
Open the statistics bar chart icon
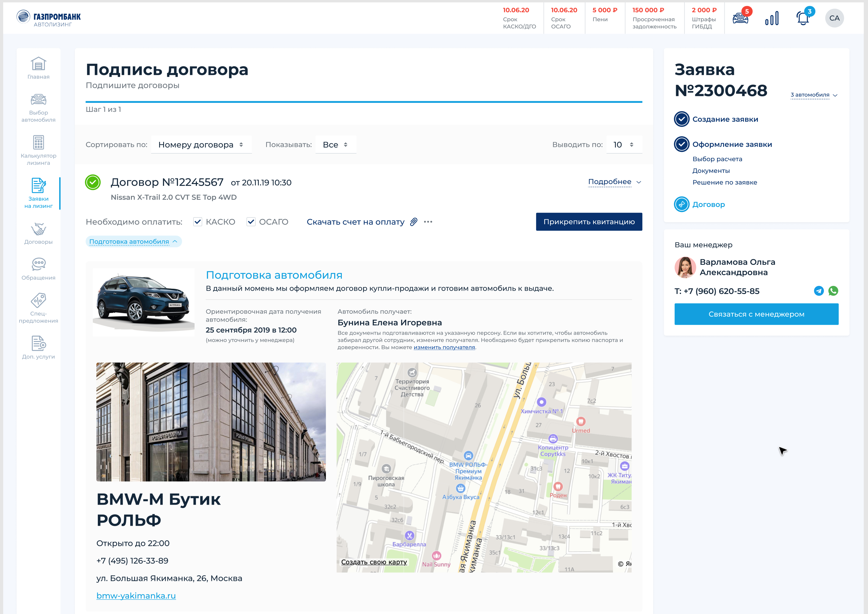(772, 18)
